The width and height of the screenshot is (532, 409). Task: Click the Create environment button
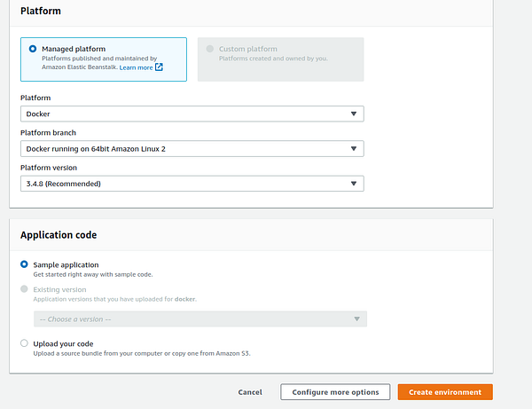[445, 392]
